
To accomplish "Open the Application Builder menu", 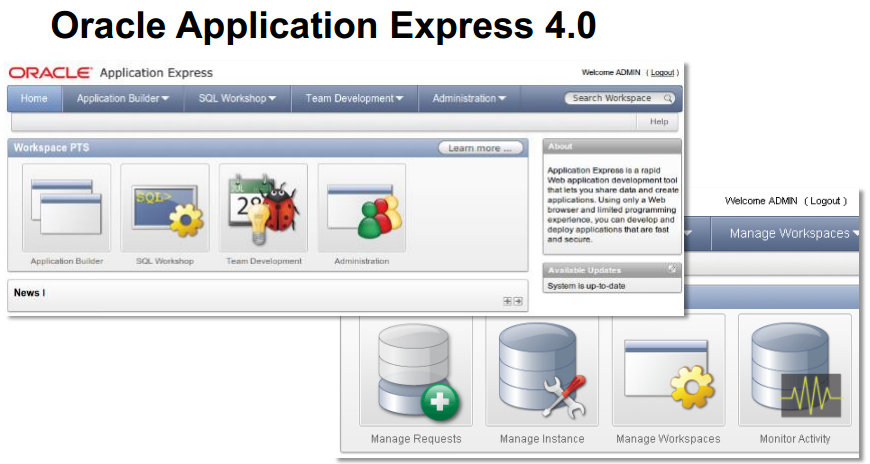I will click(123, 98).
